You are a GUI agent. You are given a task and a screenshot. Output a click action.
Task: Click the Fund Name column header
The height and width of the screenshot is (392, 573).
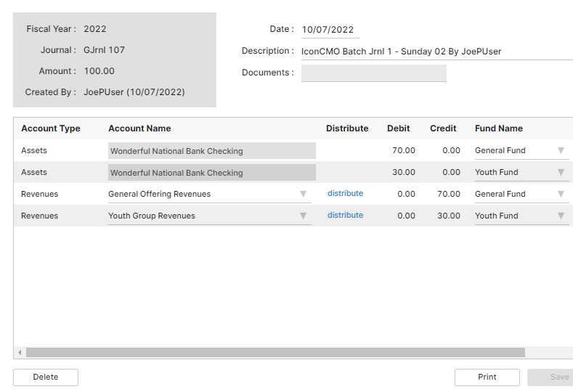pos(499,128)
